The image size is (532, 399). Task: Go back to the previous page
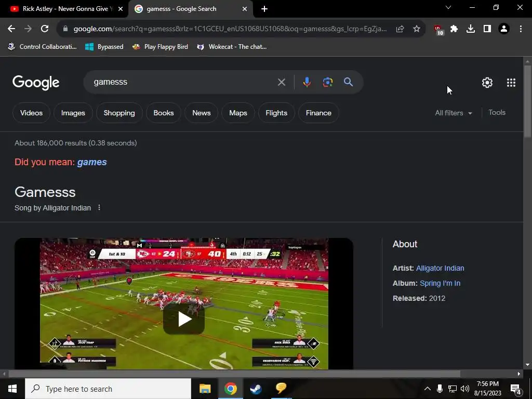11,29
